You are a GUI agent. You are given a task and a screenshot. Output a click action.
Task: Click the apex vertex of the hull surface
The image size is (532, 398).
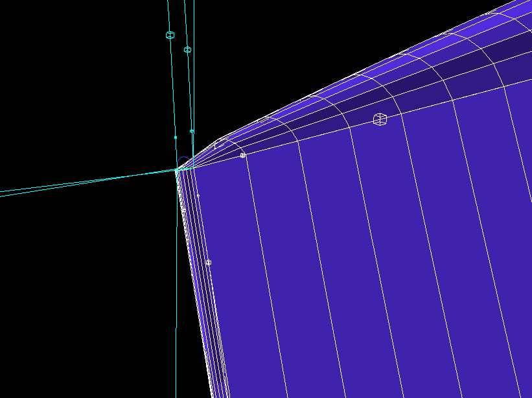181,168
